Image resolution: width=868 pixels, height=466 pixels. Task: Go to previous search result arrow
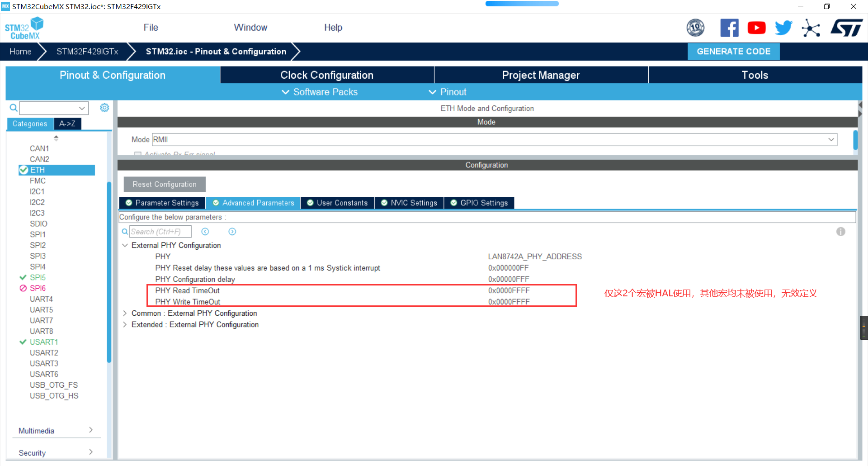[205, 232]
